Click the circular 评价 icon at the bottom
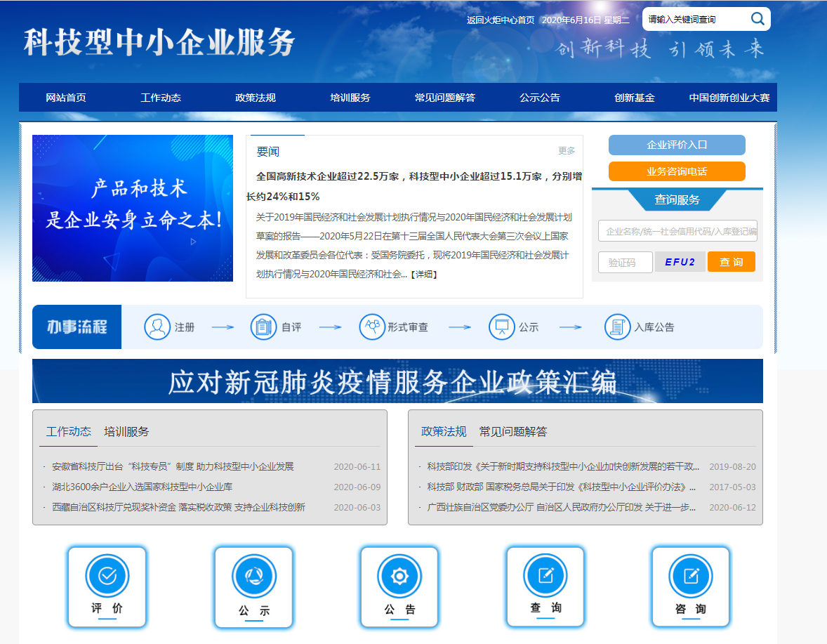827x644 pixels. click(x=107, y=574)
